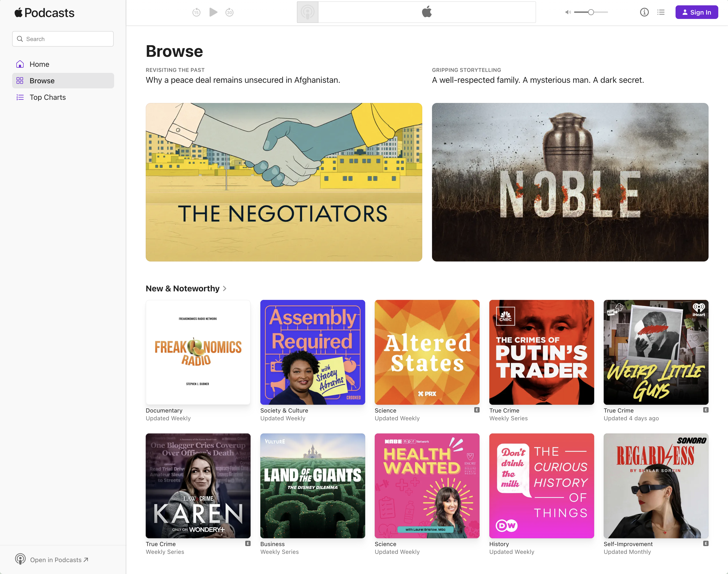Open the Weird Little Guys podcast
Viewport: 728px width, 574px height.
coord(656,352)
